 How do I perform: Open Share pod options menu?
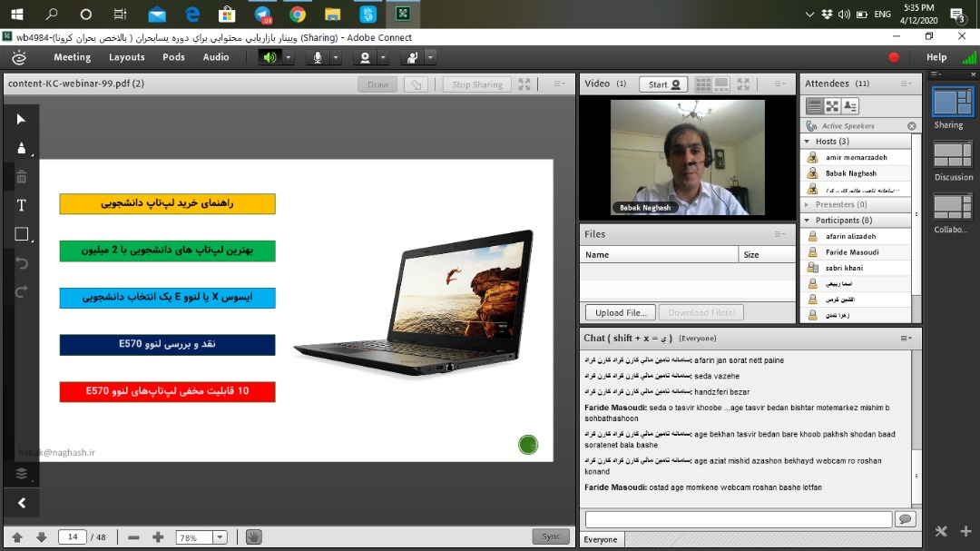tap(559, 84)
